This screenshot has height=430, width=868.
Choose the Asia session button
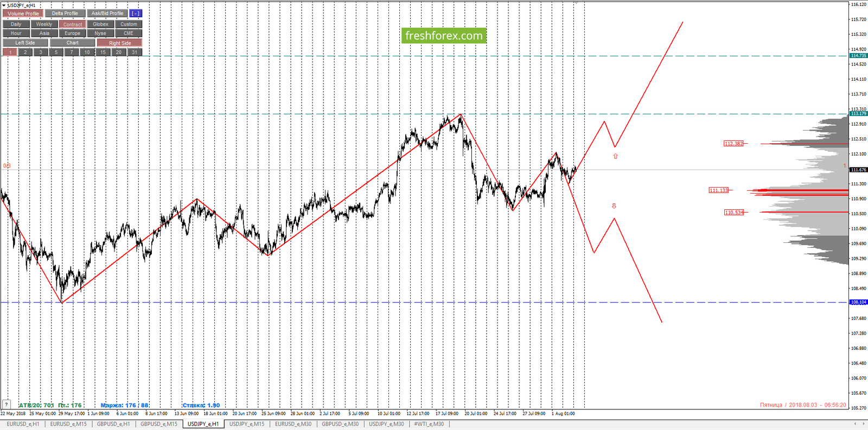point(44,34)
